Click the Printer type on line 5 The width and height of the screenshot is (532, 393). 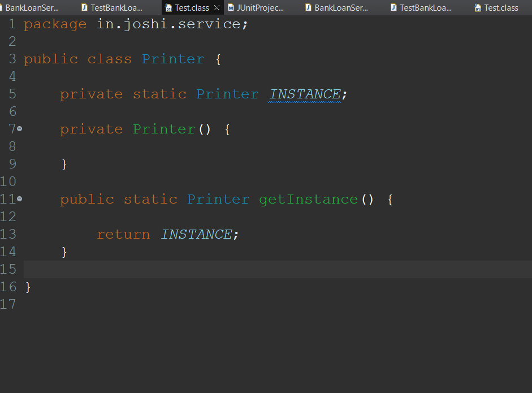(x=227, y=94)
